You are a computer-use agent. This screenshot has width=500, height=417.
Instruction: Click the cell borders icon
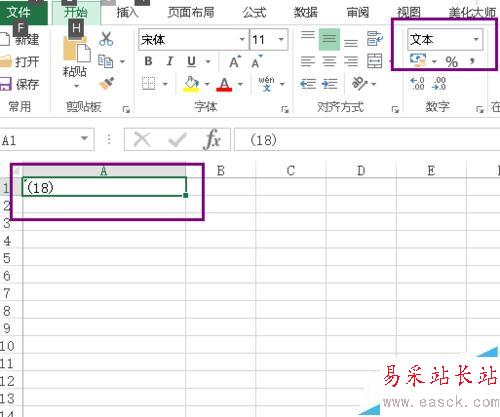point(148,83)
